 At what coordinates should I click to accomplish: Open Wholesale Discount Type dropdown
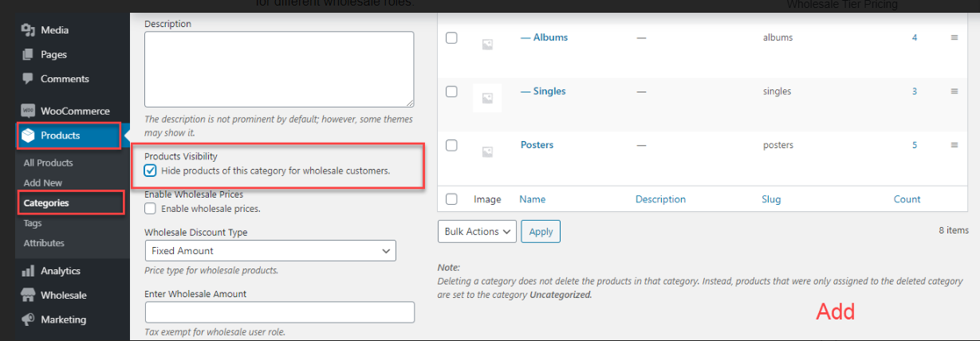(x=270, y=251)
